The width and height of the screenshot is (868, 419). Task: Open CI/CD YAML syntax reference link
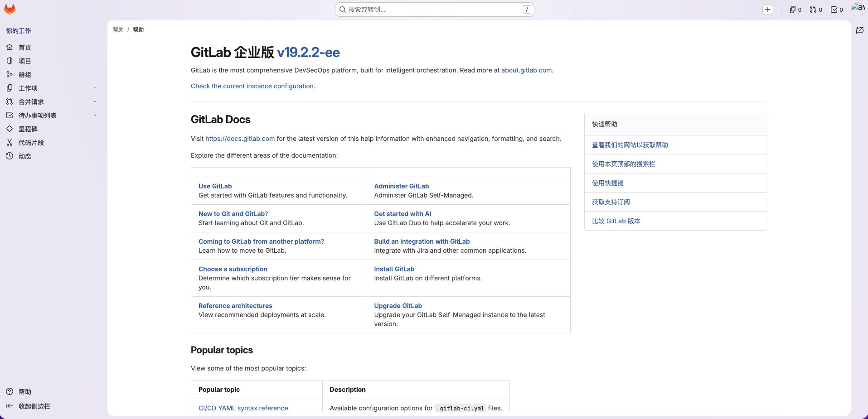click(x=243, y=408)
